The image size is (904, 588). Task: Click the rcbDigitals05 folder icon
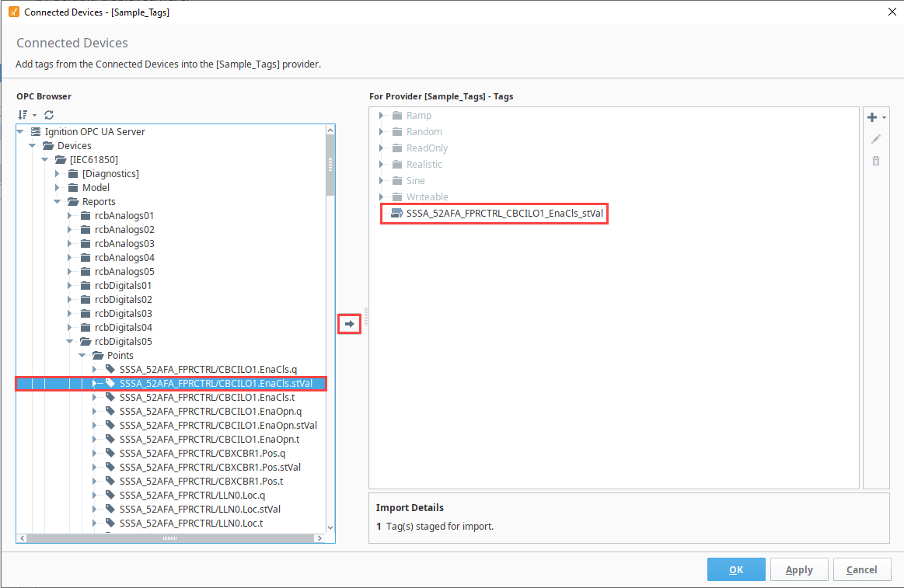click(86, 342)
